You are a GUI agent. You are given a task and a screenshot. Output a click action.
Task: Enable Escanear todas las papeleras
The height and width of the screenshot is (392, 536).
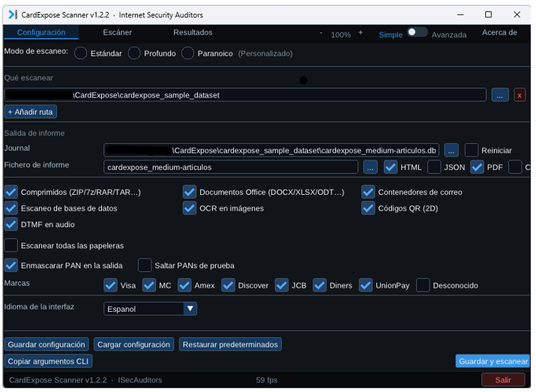click(11, 245)
